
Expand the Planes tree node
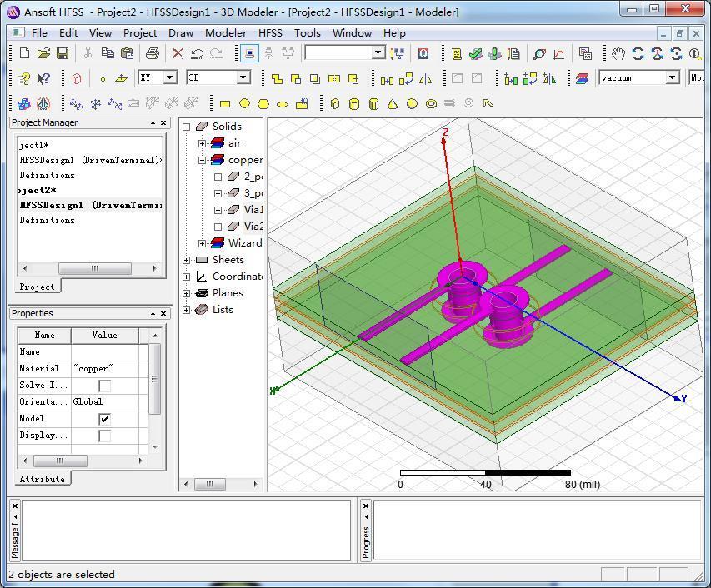[186, 293]
